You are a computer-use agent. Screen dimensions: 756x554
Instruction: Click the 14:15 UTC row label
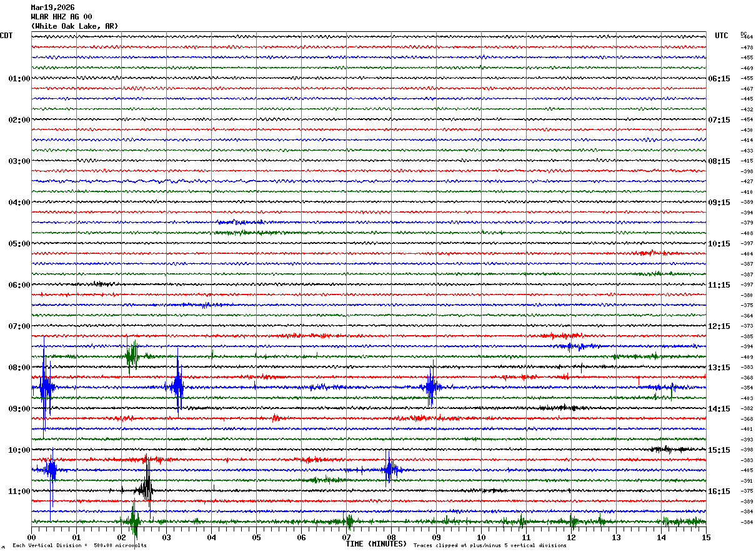pos(719,409)
